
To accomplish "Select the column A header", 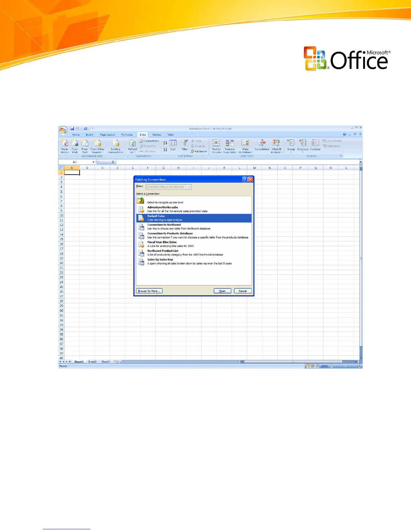I will tap(72, 168).
